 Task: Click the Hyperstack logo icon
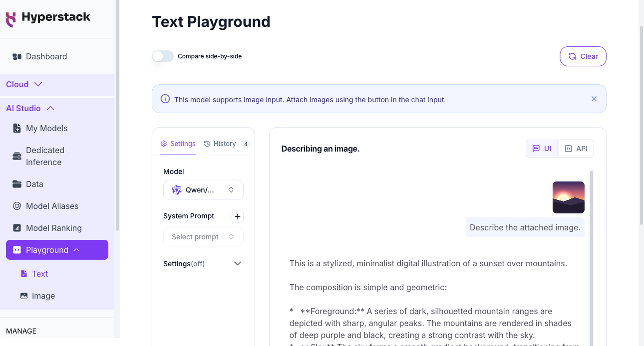[x=11, y=19]
